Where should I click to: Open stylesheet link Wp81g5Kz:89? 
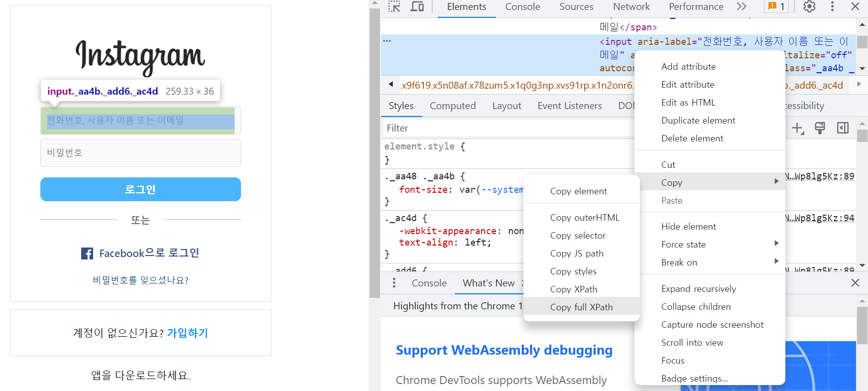[x=820, y=176]
